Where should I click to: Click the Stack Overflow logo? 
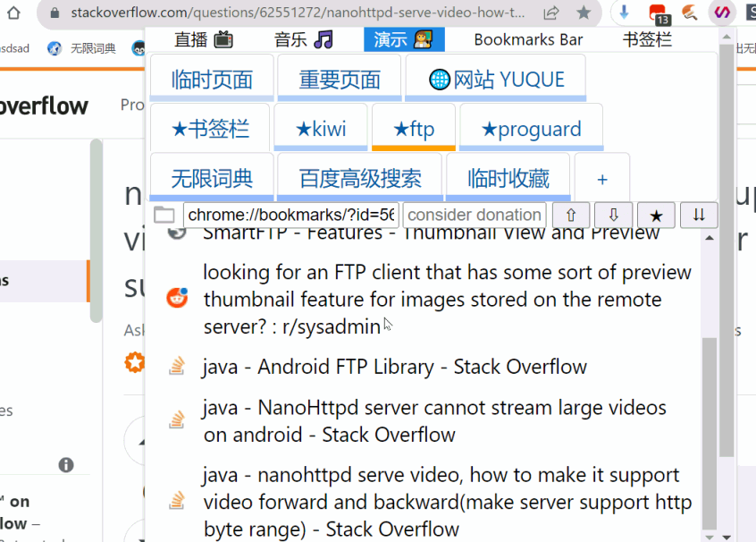click(44, 106)
